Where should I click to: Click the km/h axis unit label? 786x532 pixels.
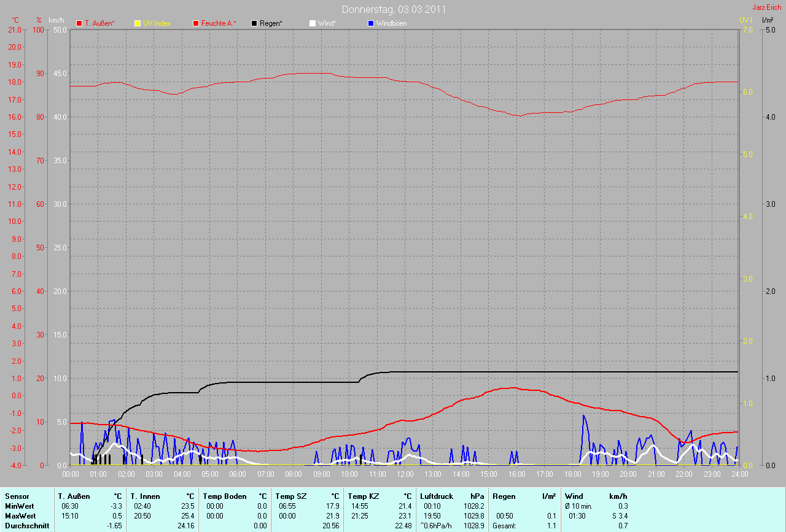coord(55,20)
